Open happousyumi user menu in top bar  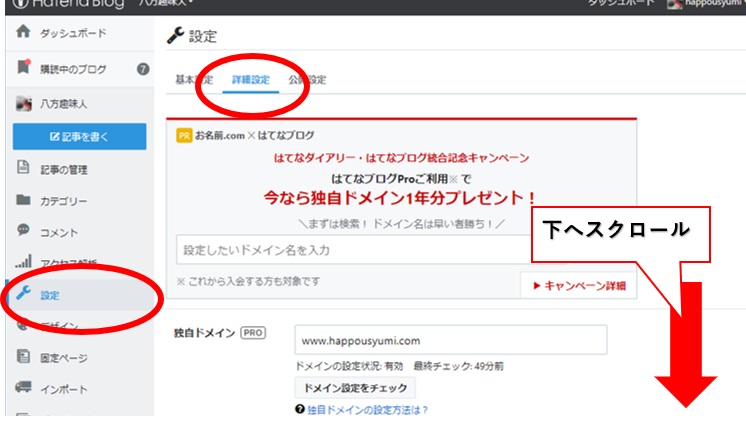tap(706, 3)
